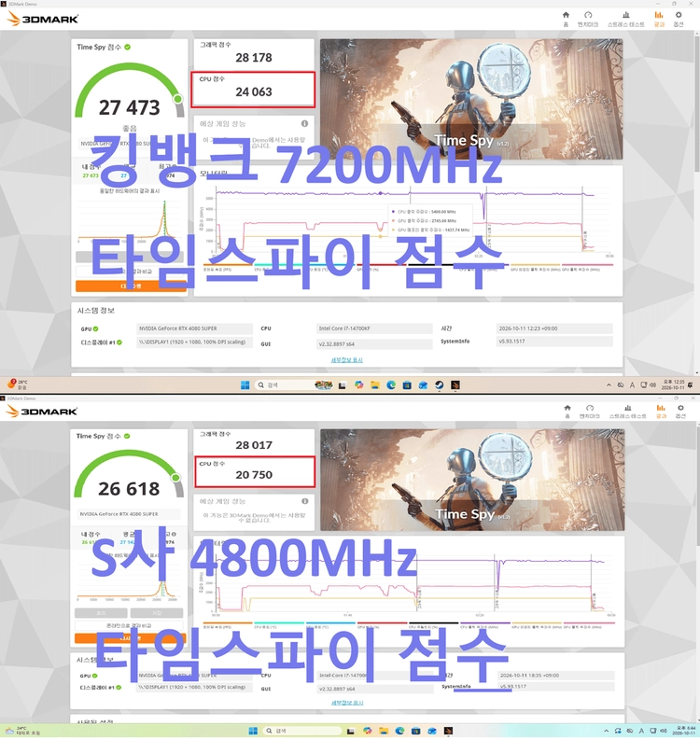Screen dimensions: 700x740
Task: Click 세부정보 표시 link in upper window
Action: click(347, 360)
